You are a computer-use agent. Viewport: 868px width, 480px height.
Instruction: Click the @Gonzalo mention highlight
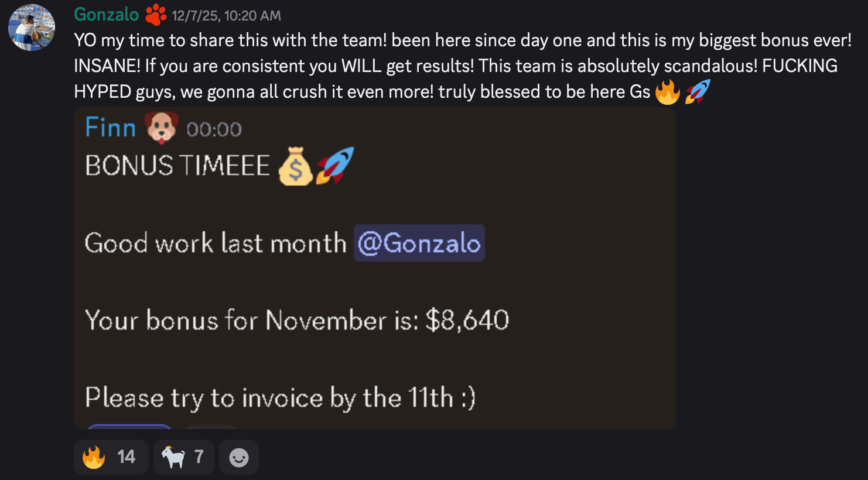[x=419, y=243]
